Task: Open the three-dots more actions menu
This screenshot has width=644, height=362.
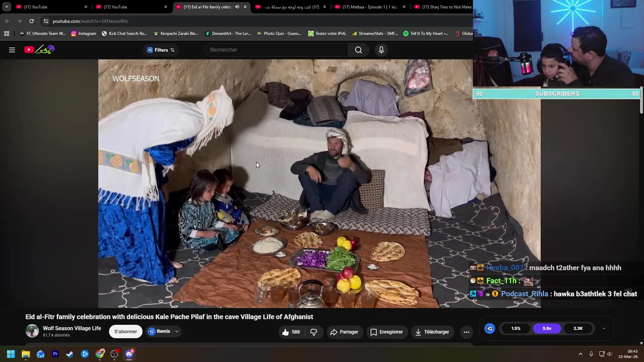Action: [x=466, y=332]
